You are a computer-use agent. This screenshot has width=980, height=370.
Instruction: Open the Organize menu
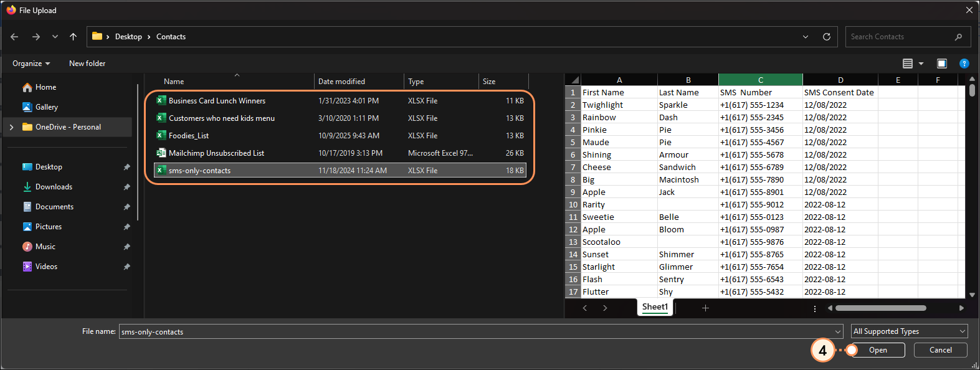point(31,64)
